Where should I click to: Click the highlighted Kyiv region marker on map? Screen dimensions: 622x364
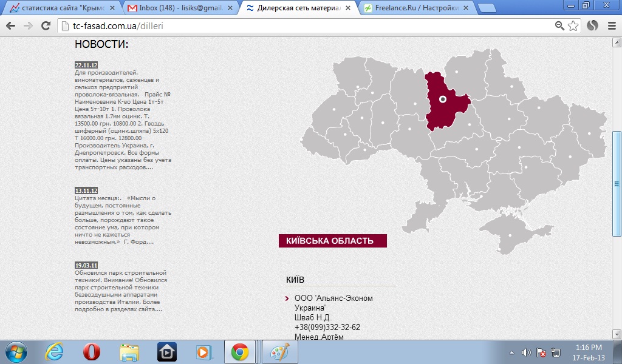coord(443,99)
